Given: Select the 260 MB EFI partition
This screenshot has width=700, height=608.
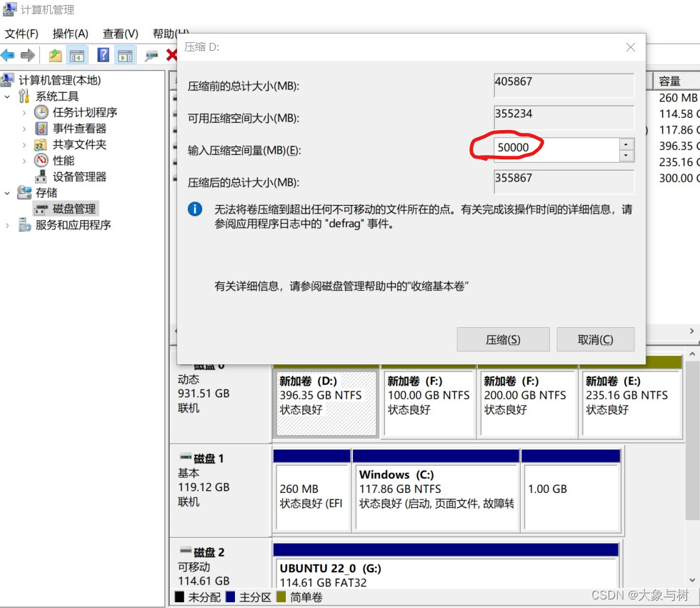Looking at the screenshot, I should point(311,497).
